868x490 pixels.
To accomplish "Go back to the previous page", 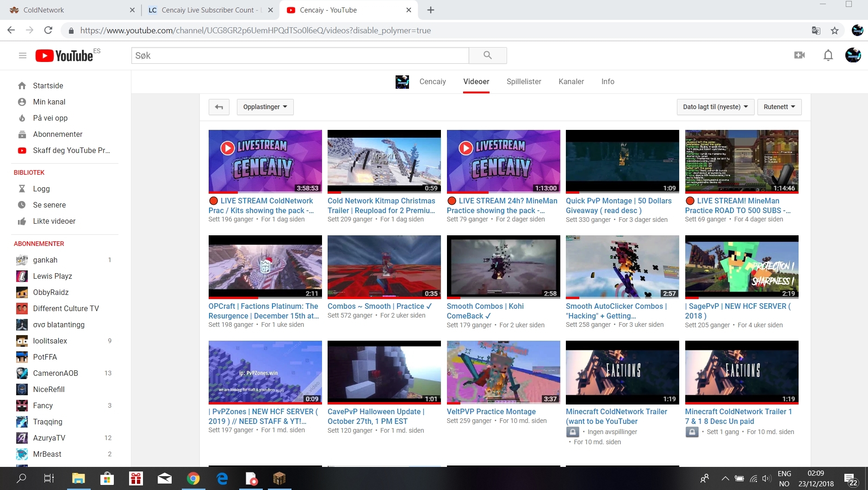I will click(11, 31).
